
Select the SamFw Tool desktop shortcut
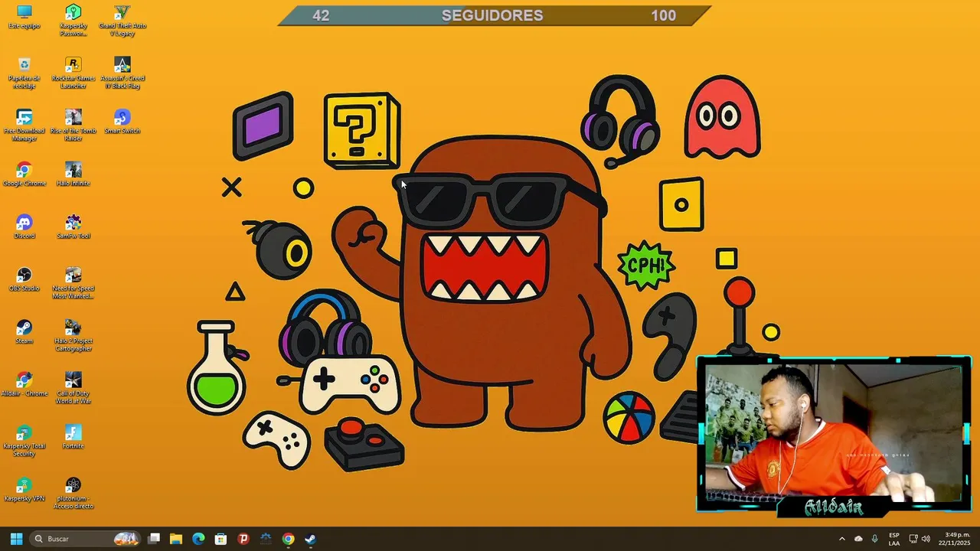point(73,227)
